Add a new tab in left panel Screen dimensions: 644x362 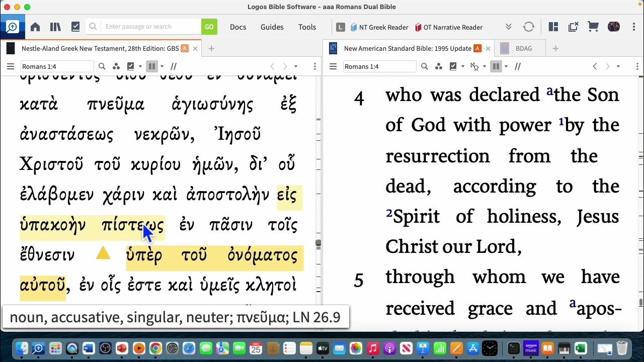pos(211,49)
